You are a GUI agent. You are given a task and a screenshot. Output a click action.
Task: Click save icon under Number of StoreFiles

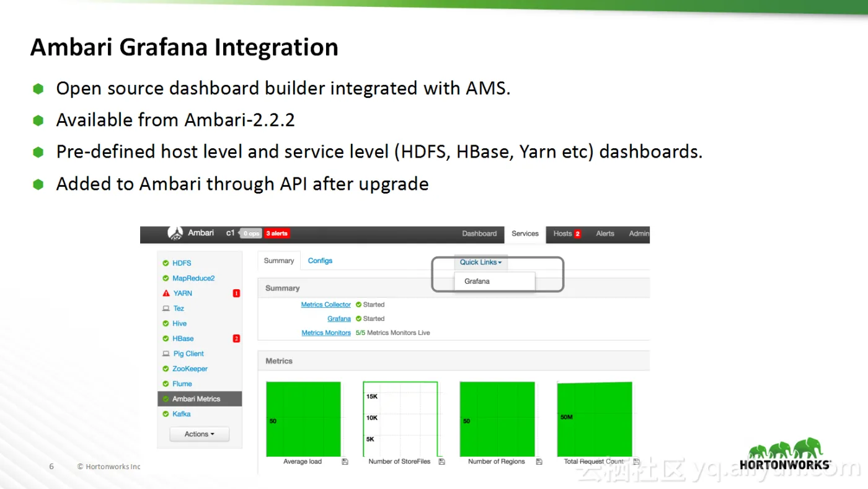441,462
